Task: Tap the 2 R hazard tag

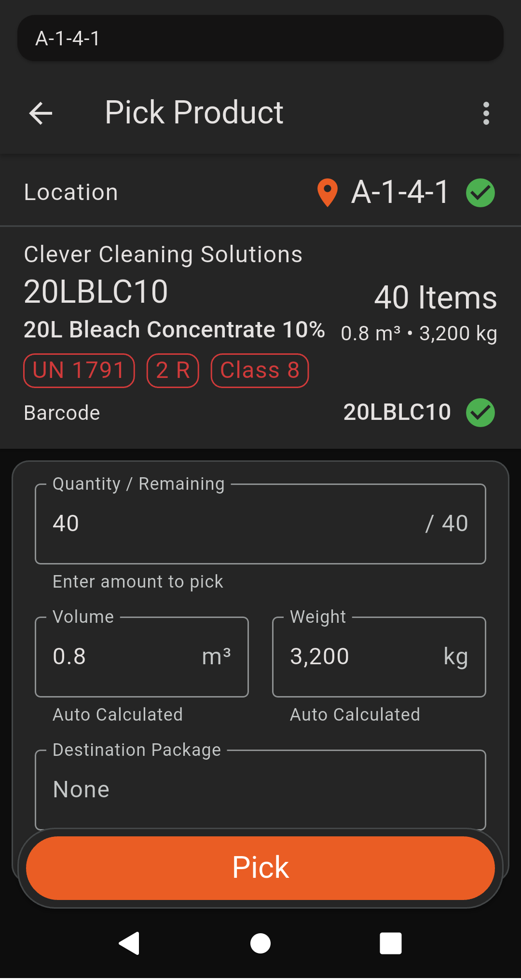Action: [173, 371]
